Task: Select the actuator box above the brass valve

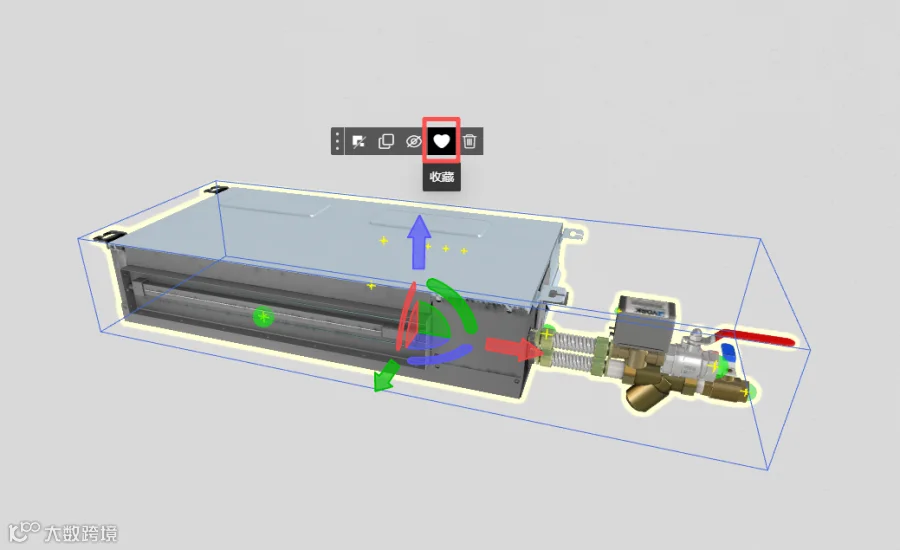Action: [x=646, y=319]
